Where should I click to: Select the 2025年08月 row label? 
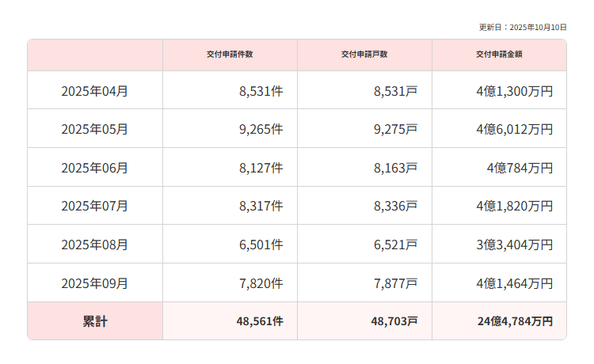[x=95, y=245]
